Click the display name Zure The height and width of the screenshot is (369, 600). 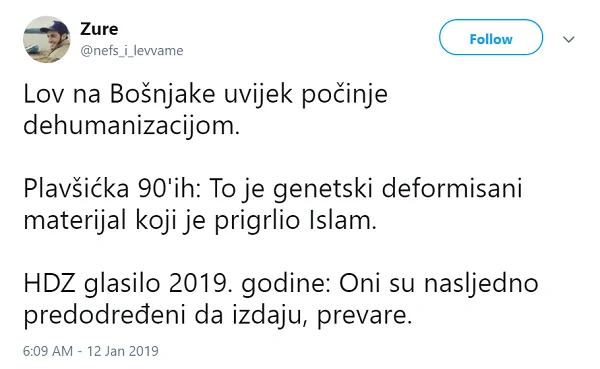pyautogui.click(x=99, y=29)
